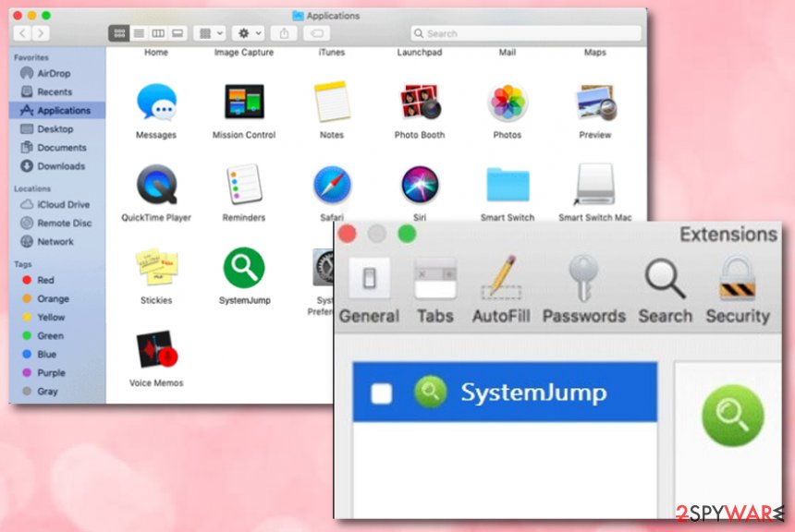The image size is (795, 532).
Task: Select the Gray tag
Action: 56,391
